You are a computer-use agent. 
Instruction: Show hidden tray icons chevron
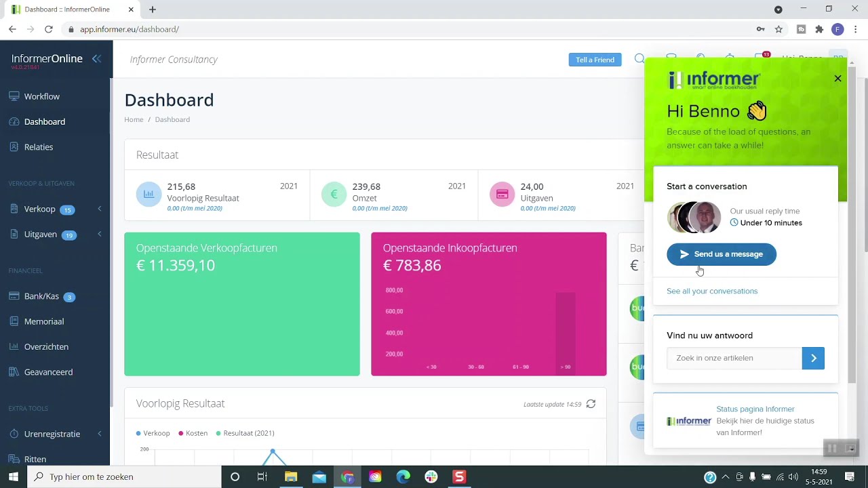[726, 476]
